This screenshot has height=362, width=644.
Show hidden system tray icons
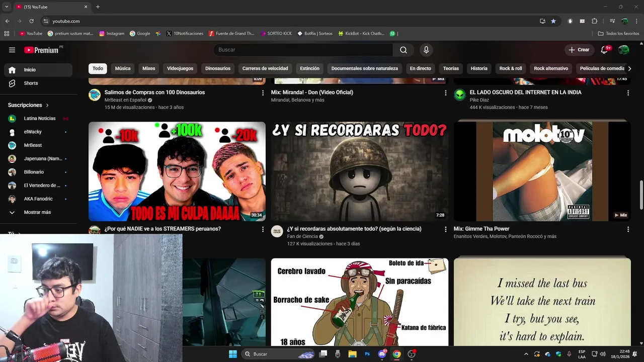526,354
